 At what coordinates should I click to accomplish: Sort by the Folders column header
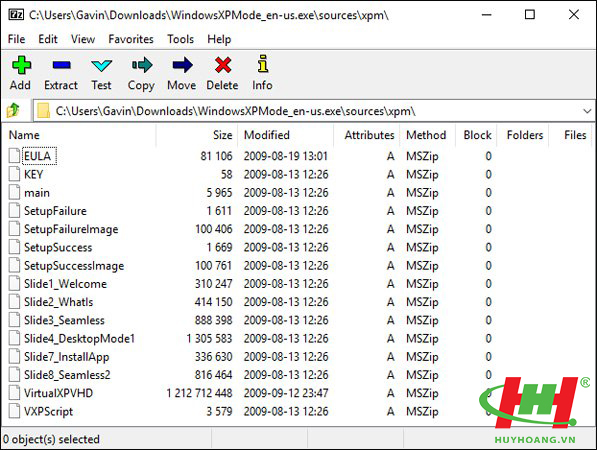pyautogui.click(x=523, y=135)
